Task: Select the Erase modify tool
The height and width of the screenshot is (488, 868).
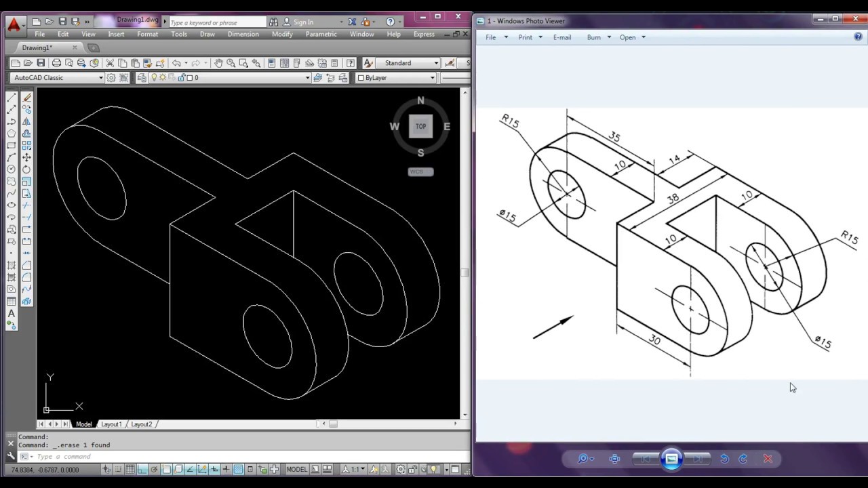Action: coord(27,98)
